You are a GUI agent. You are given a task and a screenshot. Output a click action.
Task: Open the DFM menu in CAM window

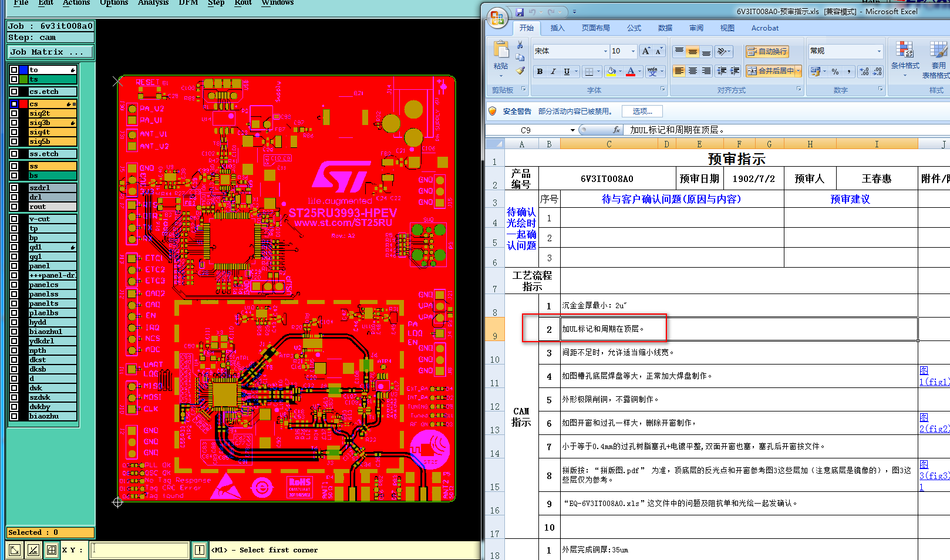[188, 3]
